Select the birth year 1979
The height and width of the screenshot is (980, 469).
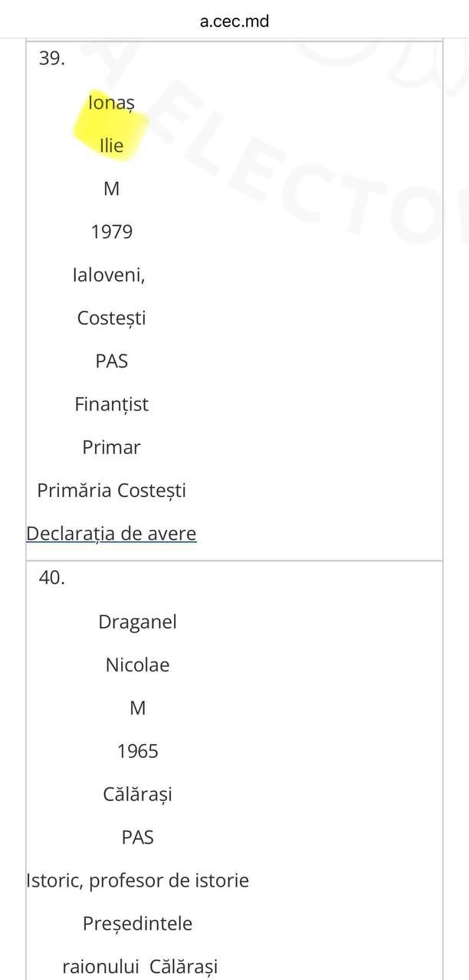111,232
